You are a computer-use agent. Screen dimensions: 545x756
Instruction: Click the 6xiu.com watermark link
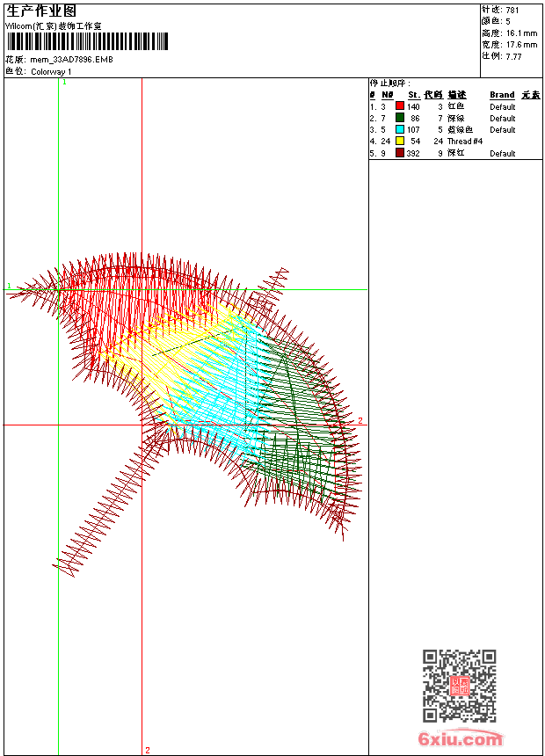pyautogui.click(x=460, y=739)
